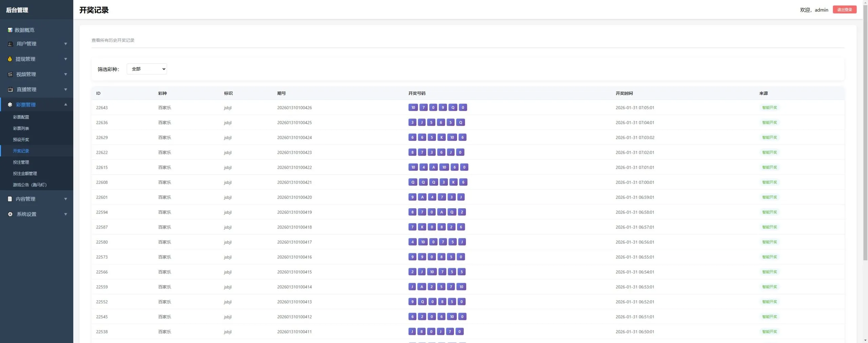Click the 退出登录 logout button
This screenshot has height=343, width=868.
[x=845, y=10]
